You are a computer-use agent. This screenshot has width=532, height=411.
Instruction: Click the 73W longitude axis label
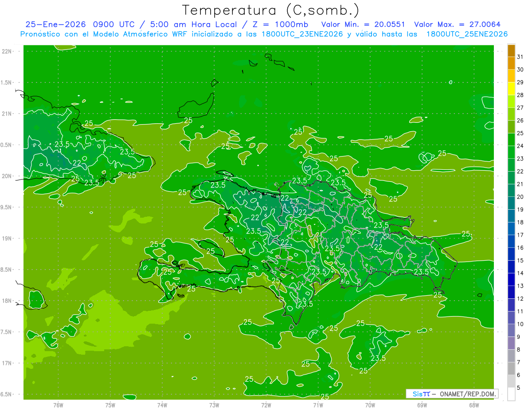pyautogui.click(x=214, y=405)
